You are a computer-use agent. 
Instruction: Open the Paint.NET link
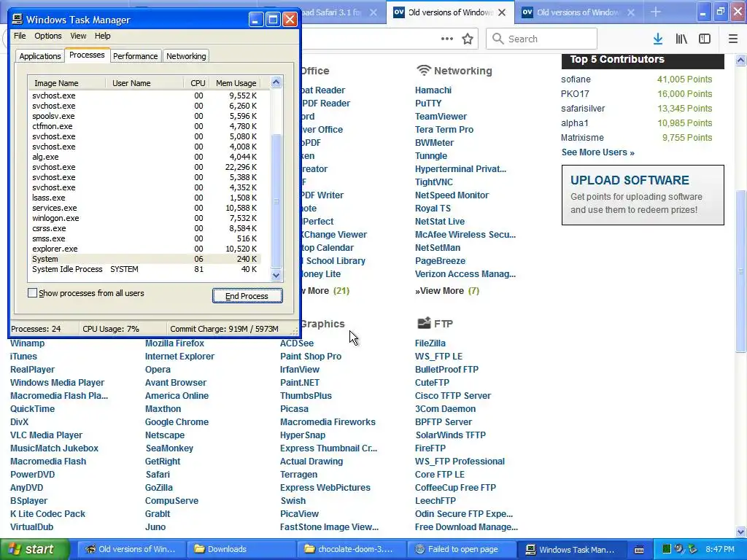point(300,383)
